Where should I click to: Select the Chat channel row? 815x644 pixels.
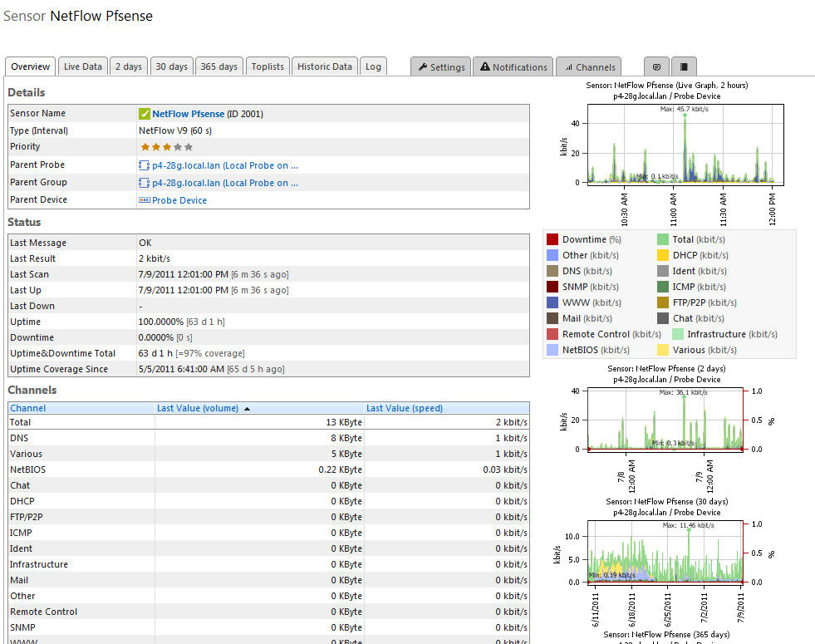tap(268, 485)
